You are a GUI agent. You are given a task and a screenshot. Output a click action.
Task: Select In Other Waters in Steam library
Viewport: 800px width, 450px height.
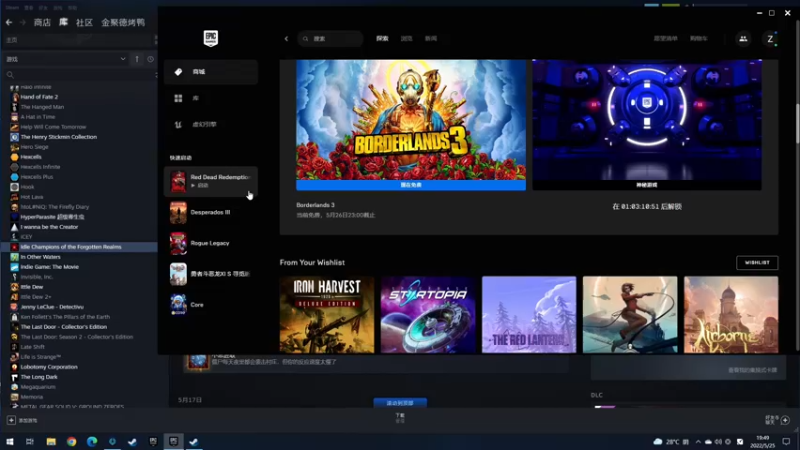click(40, 257)
